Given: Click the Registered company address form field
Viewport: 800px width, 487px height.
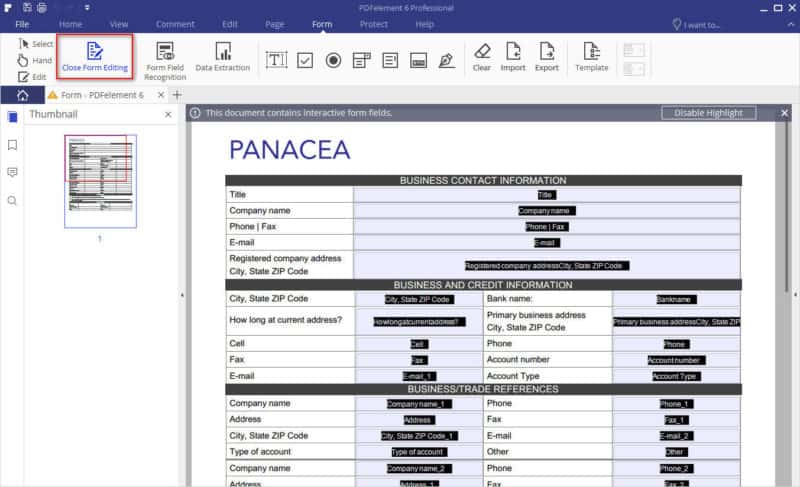Looking at the screenshot, I should pyautogui.click(x=546, y=265).
